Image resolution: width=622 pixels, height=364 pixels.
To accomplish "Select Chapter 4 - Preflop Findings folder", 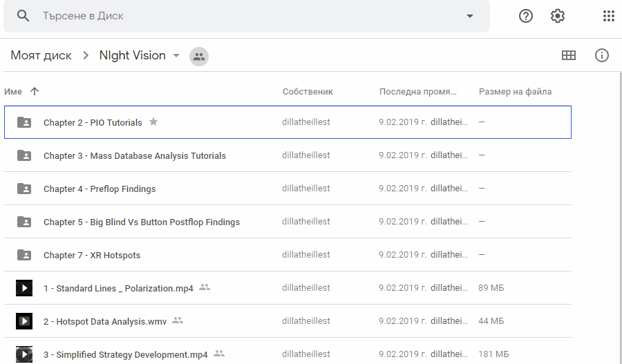I will 288,189.
